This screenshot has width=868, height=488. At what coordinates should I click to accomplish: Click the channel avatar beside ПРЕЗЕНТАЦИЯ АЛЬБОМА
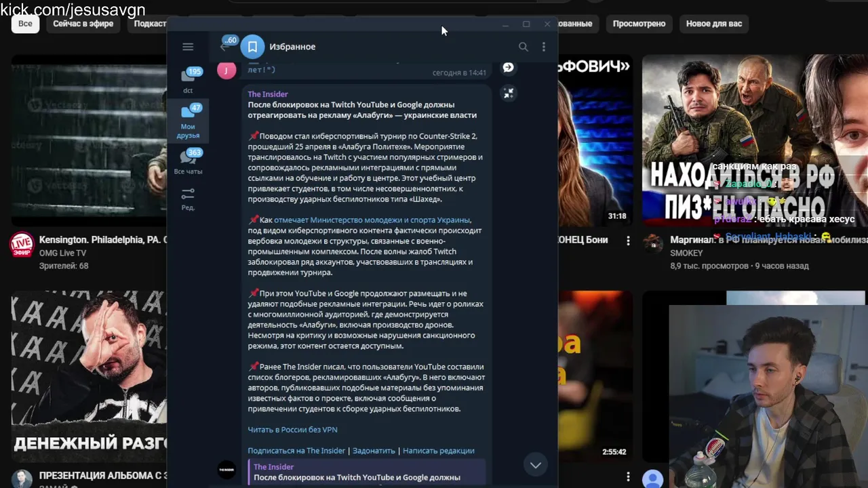(22, 479)
